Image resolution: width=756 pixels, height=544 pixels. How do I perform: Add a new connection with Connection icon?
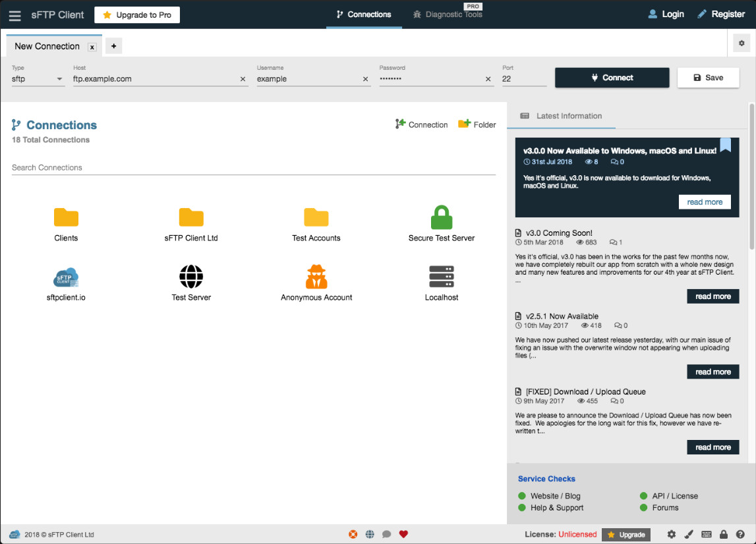point(421,124)
